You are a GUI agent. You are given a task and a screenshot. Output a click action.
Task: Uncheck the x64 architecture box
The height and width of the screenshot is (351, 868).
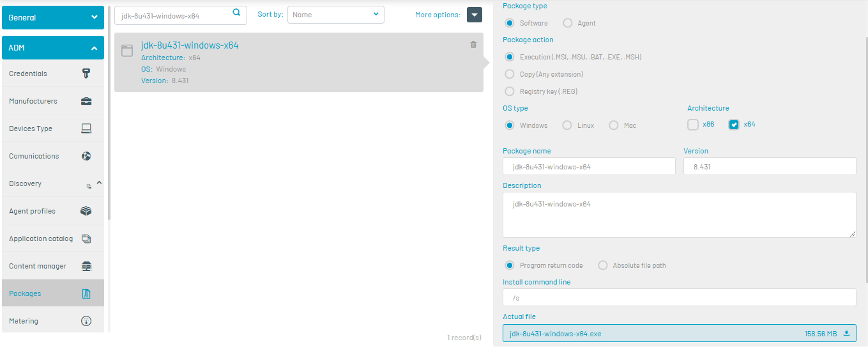point(735,125)
